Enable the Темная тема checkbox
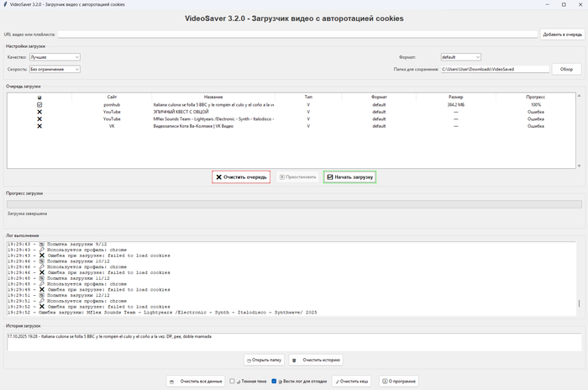The width and height of the screenshot is (588, 390). (232, 381)
